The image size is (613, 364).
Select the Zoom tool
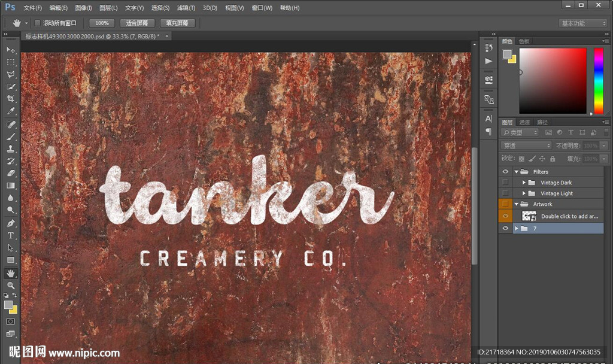11,286
